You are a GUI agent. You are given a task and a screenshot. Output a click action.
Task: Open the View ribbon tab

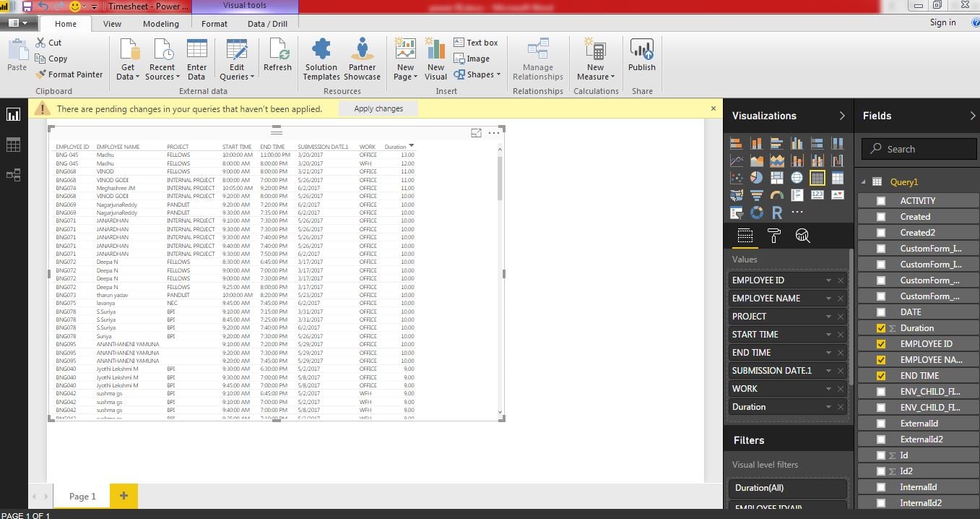coord(112,23)
